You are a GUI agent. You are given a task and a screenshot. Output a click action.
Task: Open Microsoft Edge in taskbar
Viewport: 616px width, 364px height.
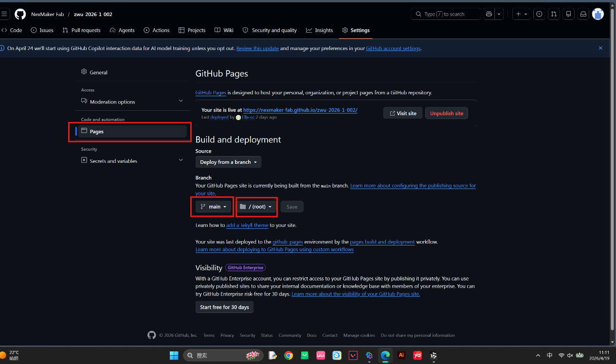[x=385, y=355]
